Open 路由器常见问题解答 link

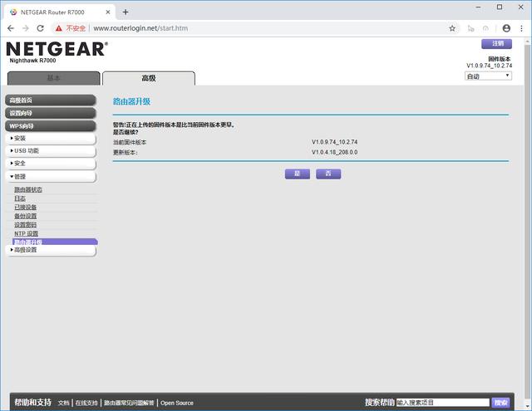click(129, 403)
